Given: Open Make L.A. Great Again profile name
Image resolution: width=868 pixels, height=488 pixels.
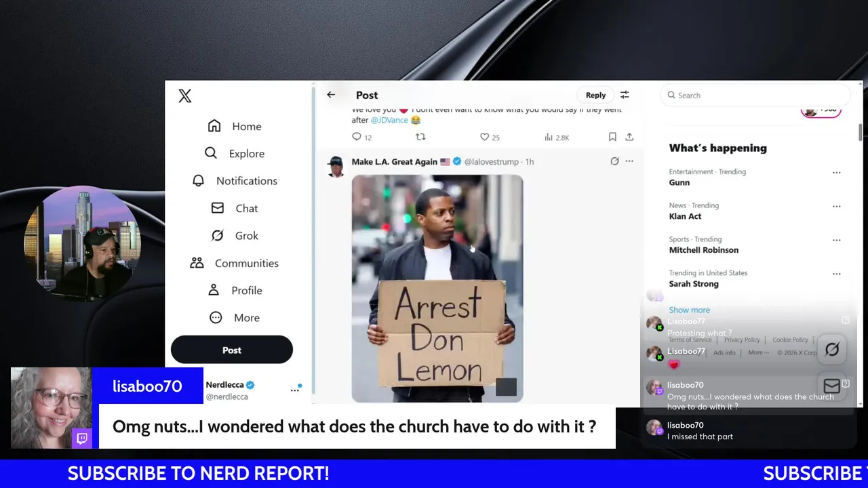Looking at the screenshot, I should coord(394,161).
